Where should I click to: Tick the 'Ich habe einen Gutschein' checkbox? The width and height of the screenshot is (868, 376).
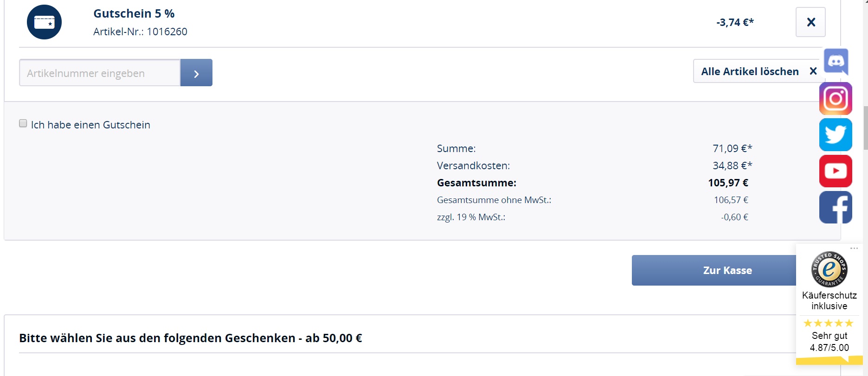coord(23,123)
